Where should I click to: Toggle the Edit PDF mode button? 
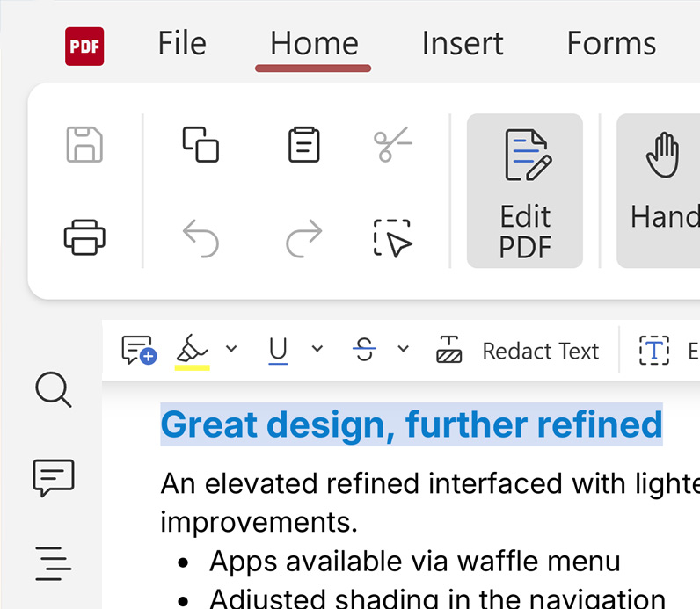[525, 191]
